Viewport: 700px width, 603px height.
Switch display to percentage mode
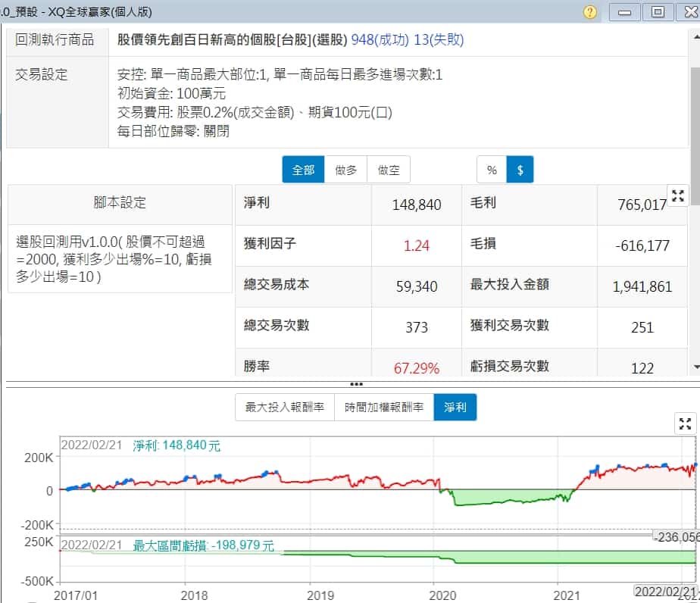tap(492, 170)
